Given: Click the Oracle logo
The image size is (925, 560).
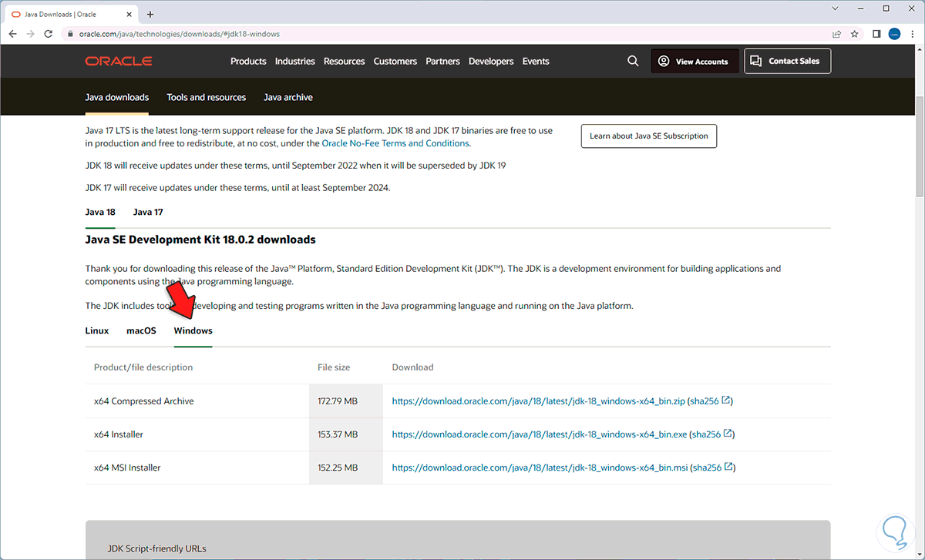Looking at the screenshot, I should pyautogui.click(x=119, y=61).
